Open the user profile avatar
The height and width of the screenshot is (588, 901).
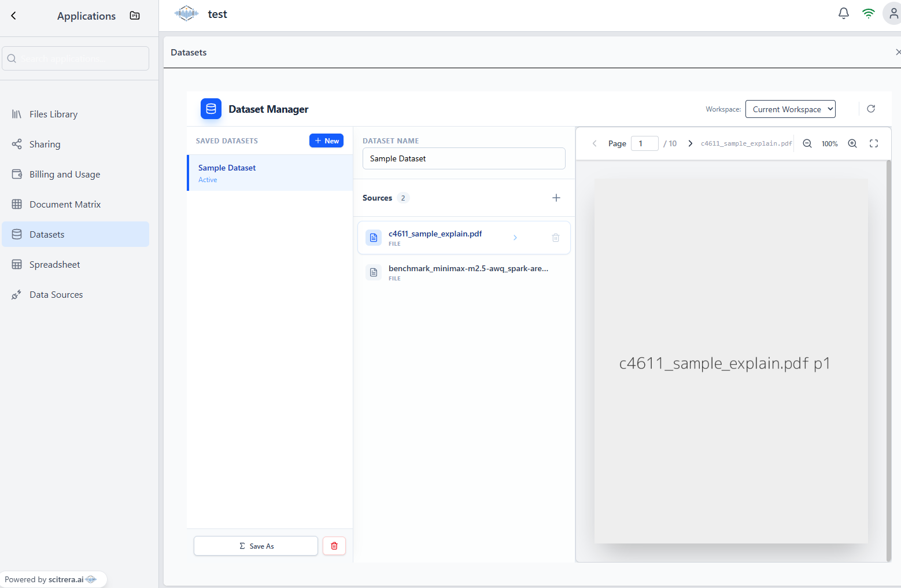pos(893,13)
